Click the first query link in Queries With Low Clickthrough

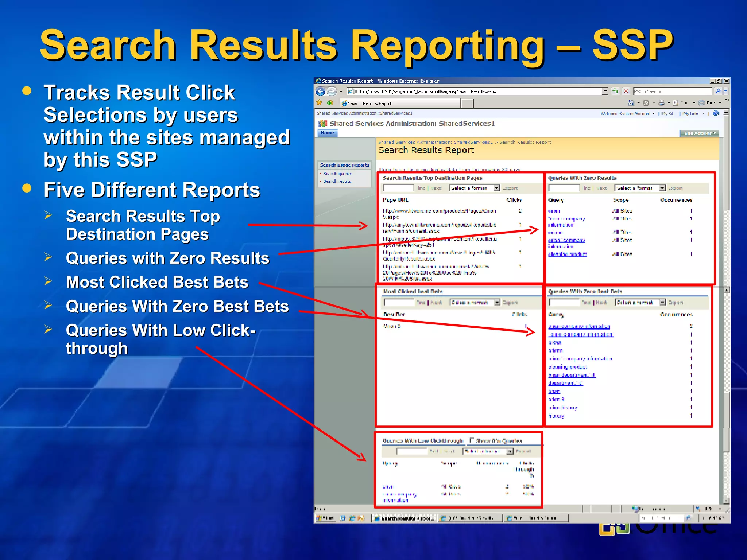point(388,487)
